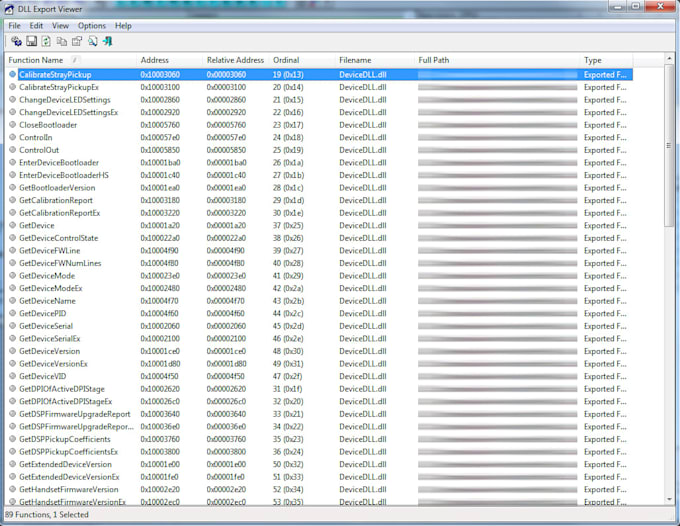Click the vertical scrollbar down arrow

[x=669, y=500]
